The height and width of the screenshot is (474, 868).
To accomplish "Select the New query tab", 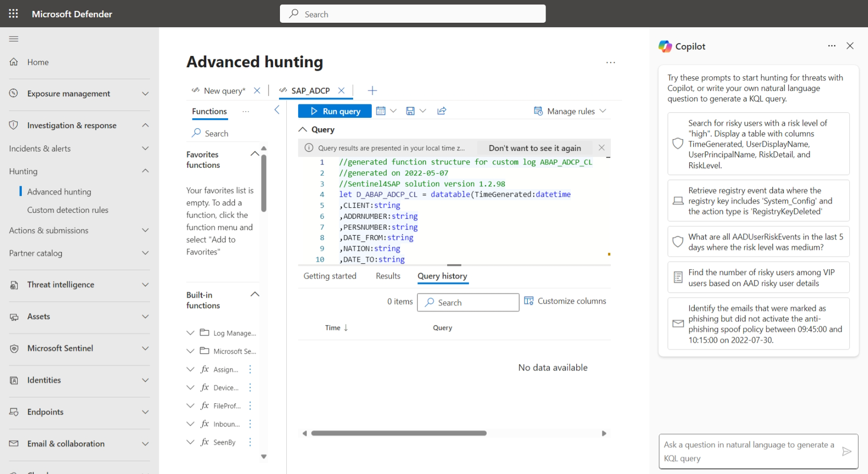I will click(224, 91).
